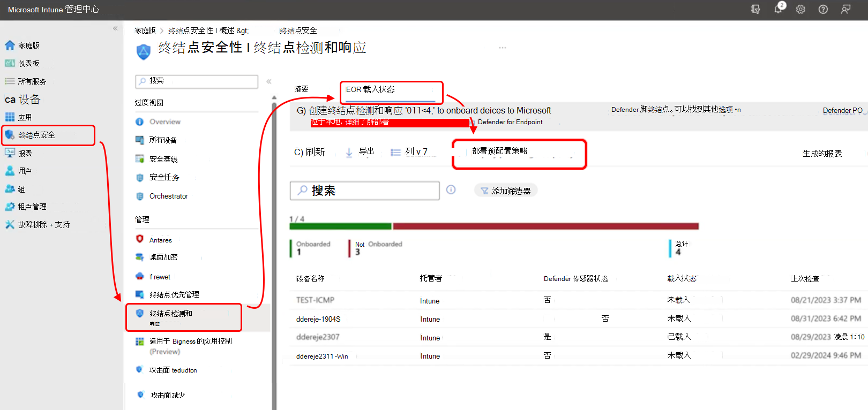Open 设备 devices in sidebar
Image resolution: width=868 pixels, height=410 pixels.
coord(23,99)
